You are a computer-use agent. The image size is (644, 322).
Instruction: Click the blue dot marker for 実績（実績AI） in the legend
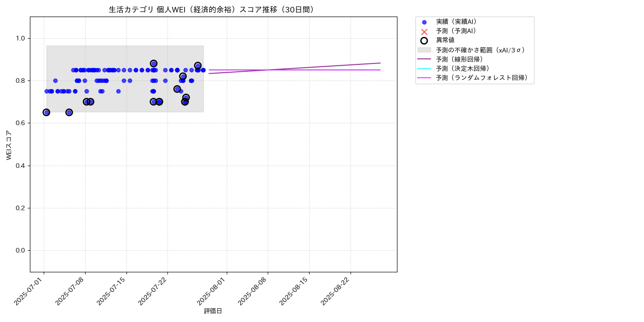[x=424, y=22]
